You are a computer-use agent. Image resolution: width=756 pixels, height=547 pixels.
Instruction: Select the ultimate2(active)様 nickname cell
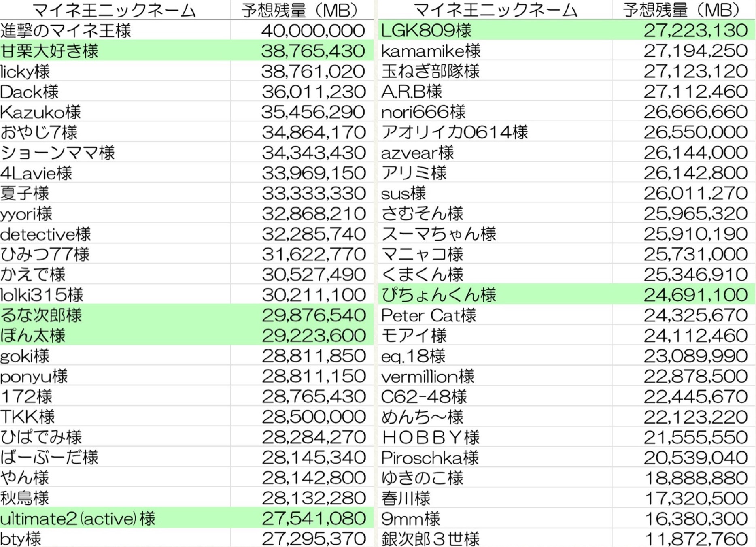tap(78, 518)
